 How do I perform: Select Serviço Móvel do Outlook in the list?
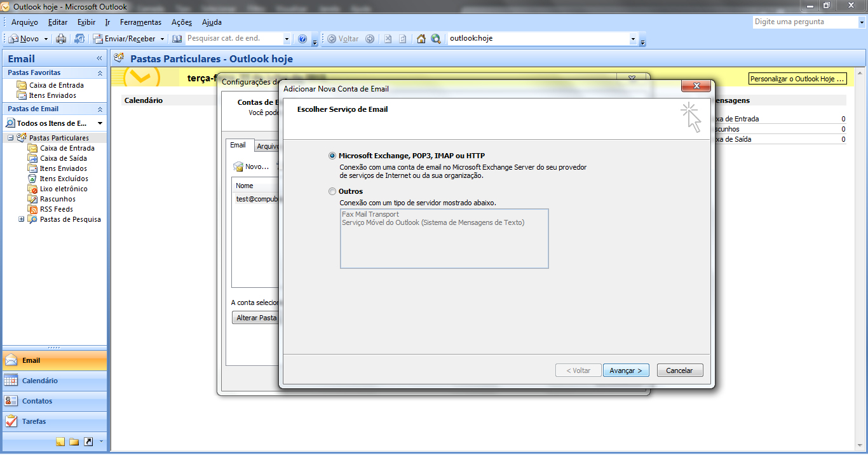[x=433, y=222]
